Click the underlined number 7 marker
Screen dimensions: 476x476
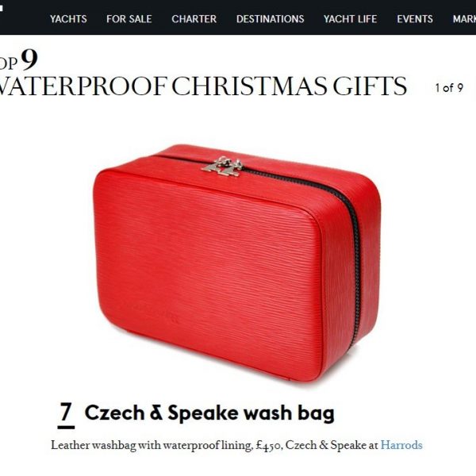[66, 414]
